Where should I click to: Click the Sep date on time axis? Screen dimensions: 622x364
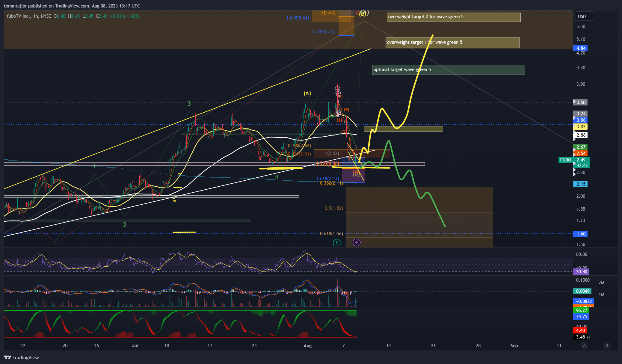coord(514,346)
